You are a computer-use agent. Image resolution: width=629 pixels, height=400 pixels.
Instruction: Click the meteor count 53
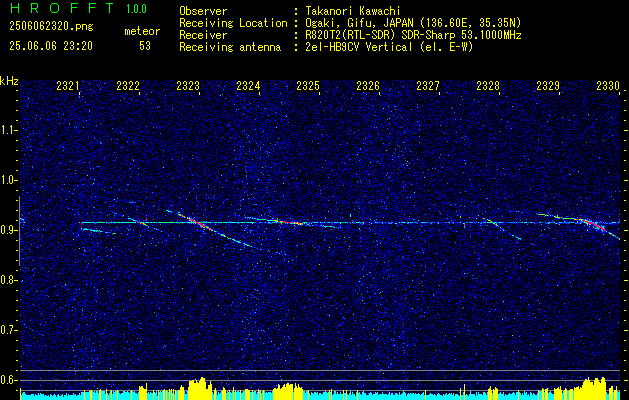tap(145, 46)
